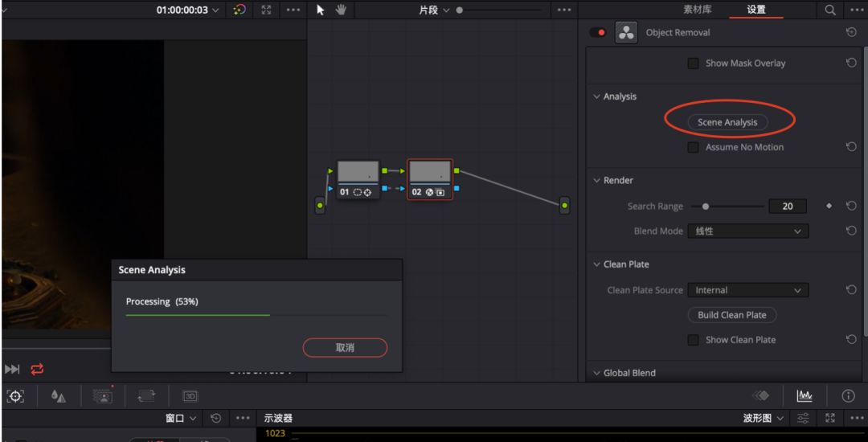Check the Assume No Motion box
868x442 pixels.
click(x=693, y=147)
